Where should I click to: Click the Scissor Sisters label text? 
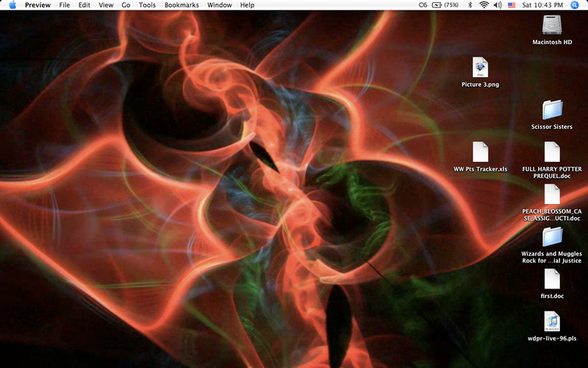(552, 127)
